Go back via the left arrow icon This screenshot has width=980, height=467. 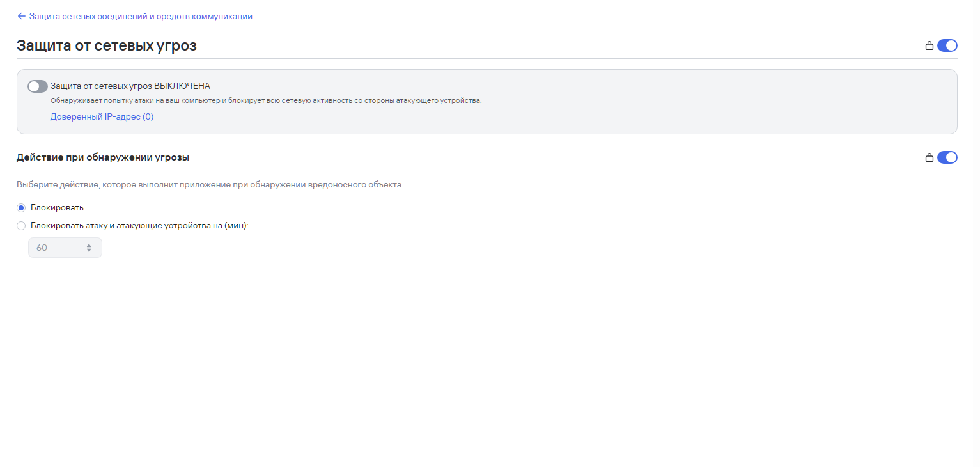point(22,17)
